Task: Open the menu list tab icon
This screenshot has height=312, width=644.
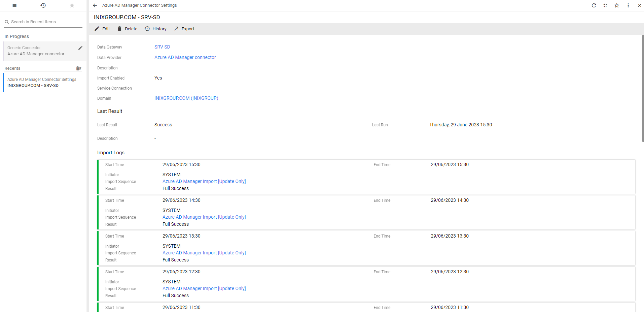Action: point(14,5)
